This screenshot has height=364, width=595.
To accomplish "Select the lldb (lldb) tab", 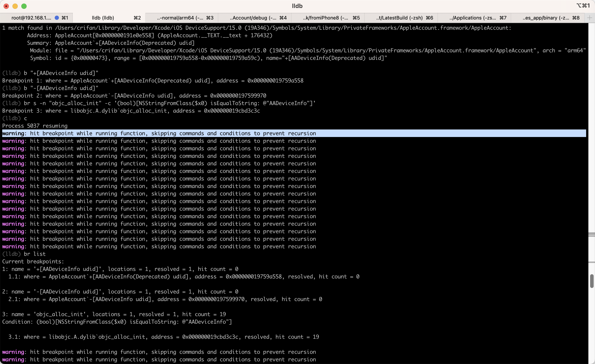I will pos(109,18).
